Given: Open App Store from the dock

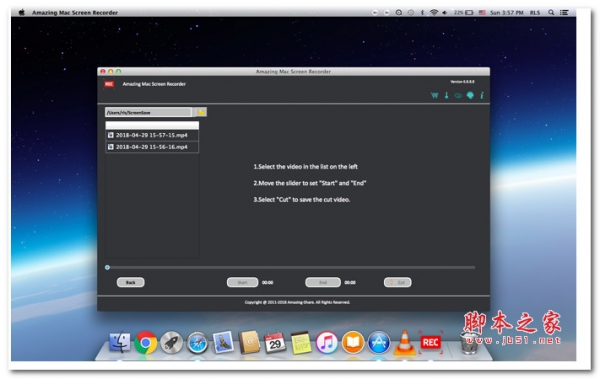Looking at the screenshot, I should pos(379,342).
